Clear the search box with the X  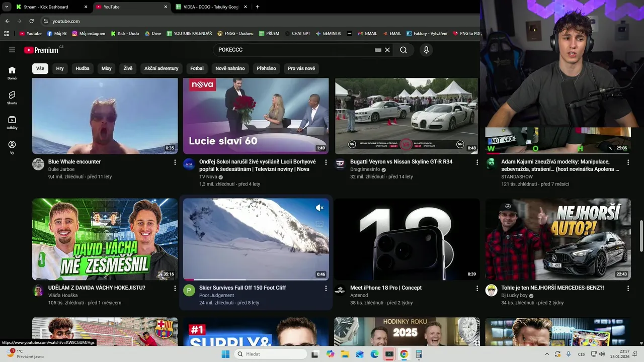click(x=387, y=50)
